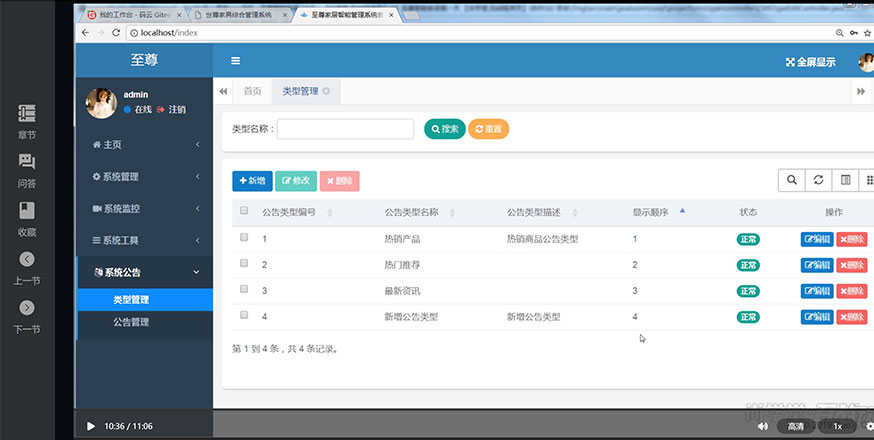Click the green 搜索 search button
Image resolution: width=874 pixels, height=440 pixels.
click(x=445, y=129)
